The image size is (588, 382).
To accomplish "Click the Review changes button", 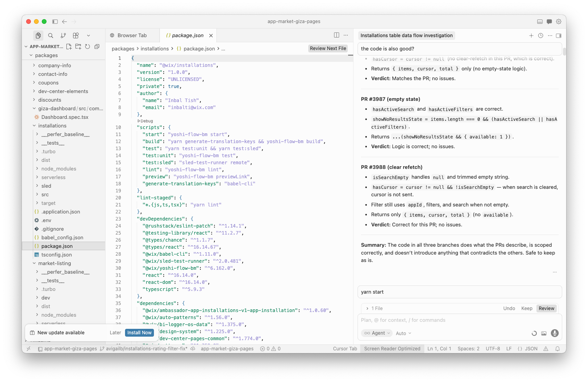I will [547, 308].
